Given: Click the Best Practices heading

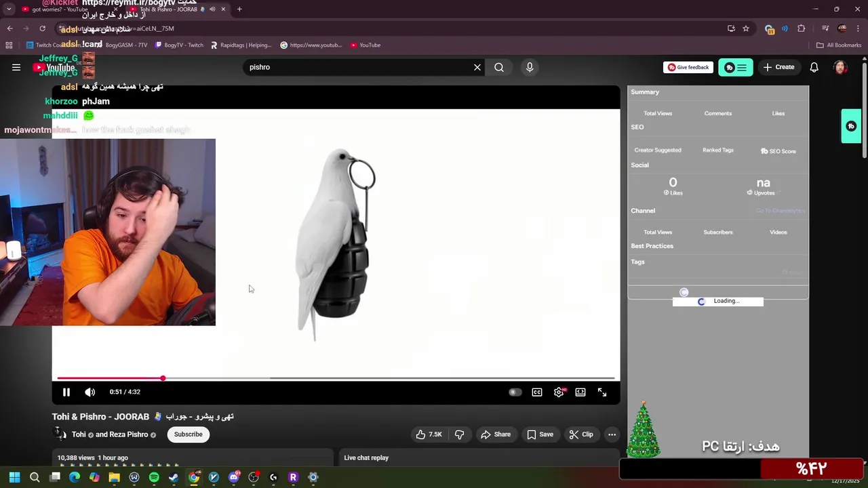Looking at the screenshot, I should 652,246.
